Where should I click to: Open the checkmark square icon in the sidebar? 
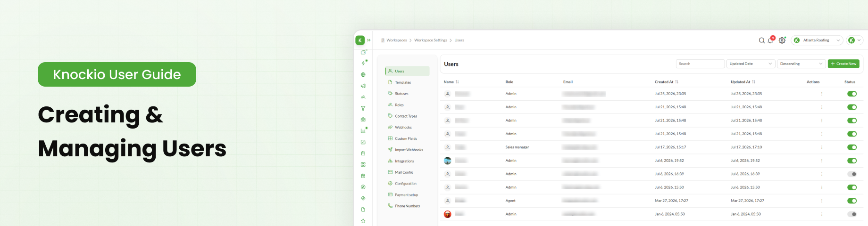click(x=363, y=142)
